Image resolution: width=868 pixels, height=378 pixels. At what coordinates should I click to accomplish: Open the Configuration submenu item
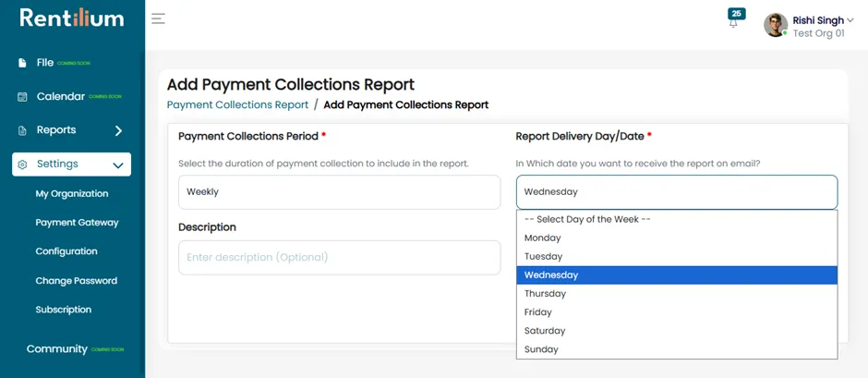tap(66, 251)
